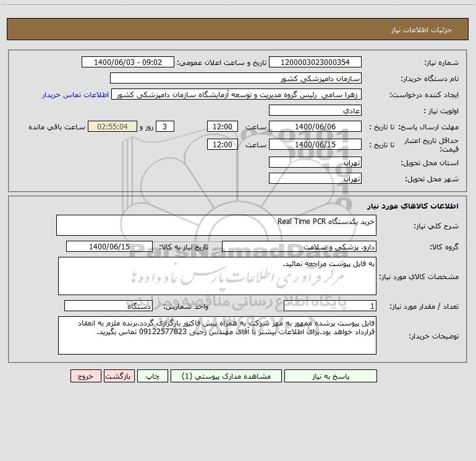476x461 pixels.
Task: Click the ساعت باقی مانده label
Action: coord(57,127)
